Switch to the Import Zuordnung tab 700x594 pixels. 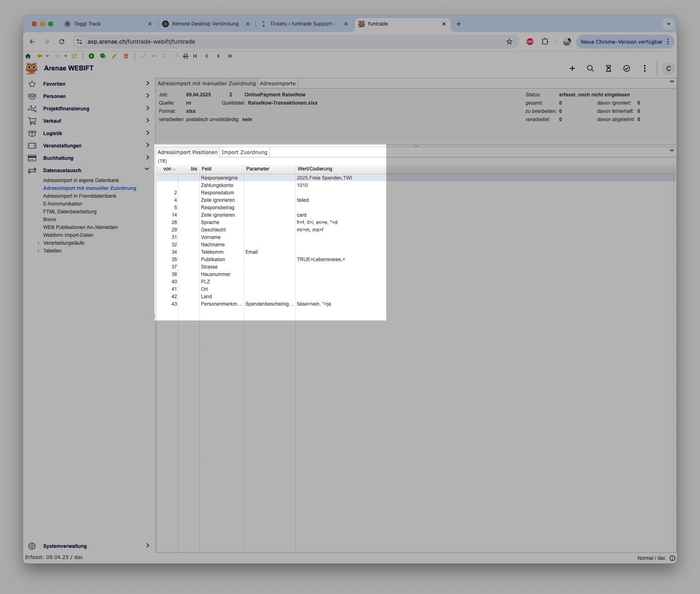point(244,152)
